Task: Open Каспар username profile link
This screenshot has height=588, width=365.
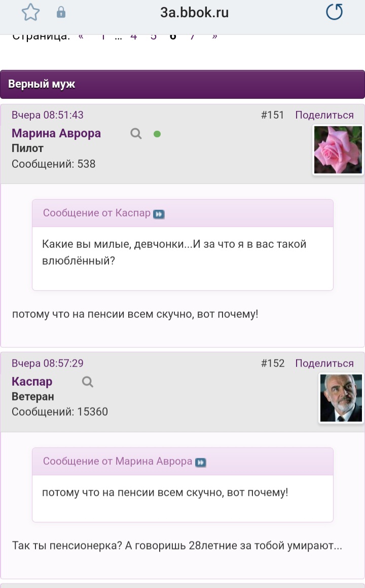Action: click(x=32, y=381)
